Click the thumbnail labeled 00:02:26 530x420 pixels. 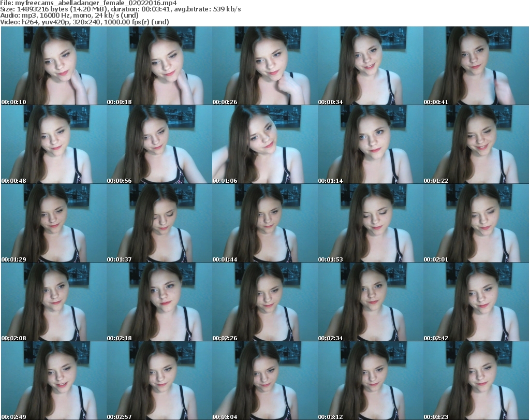(x=264, y=301)
